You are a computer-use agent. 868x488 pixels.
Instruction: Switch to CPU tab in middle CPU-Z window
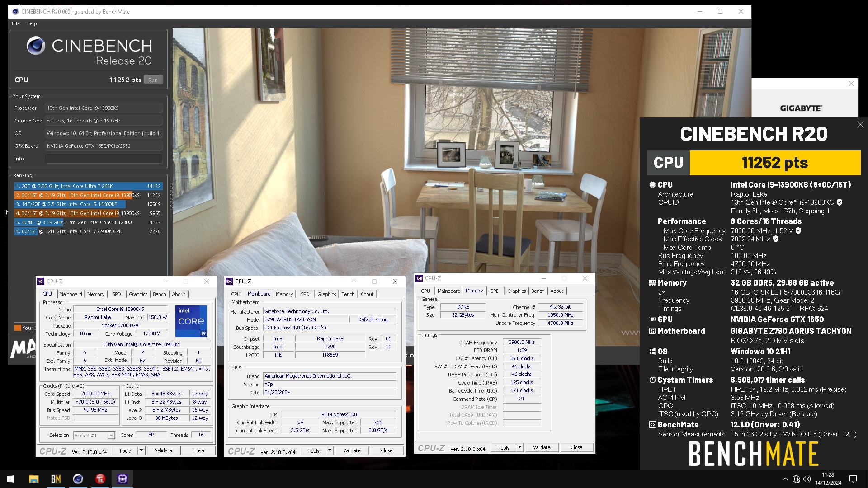click(236, 294)
